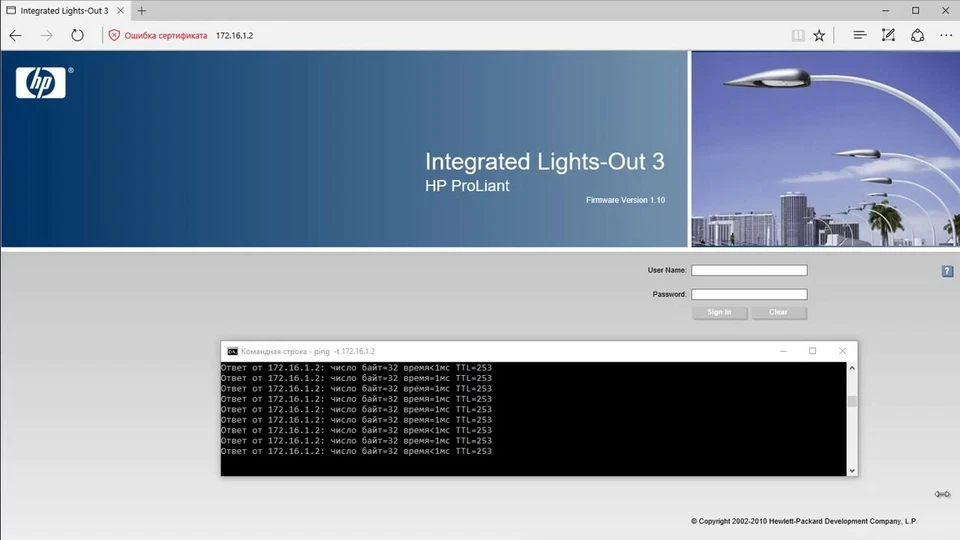This screenshot has width=960, height=540.
Task: Click the command prompt window title icon
Action: click(x=232, y=351)
